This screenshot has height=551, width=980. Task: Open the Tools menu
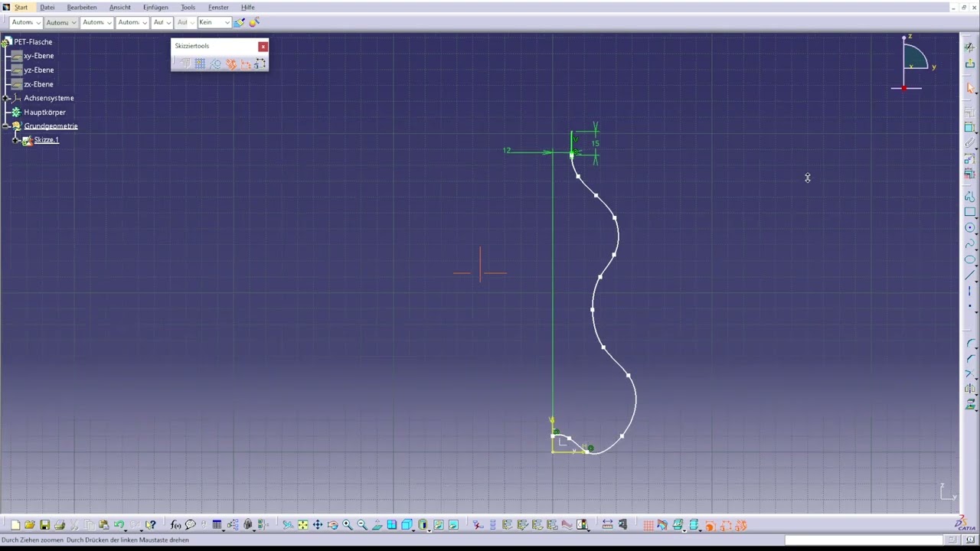click(x=188, y=7)
